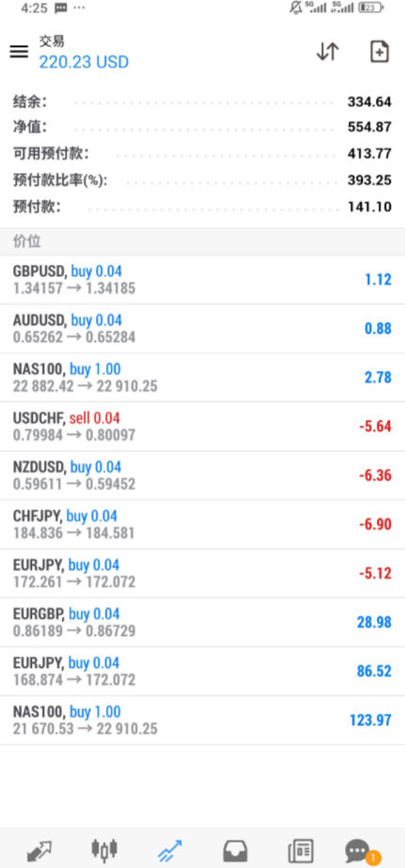Tap the USDCHF sell 0.04 position
405x868 pixels.
pos(202,426)
